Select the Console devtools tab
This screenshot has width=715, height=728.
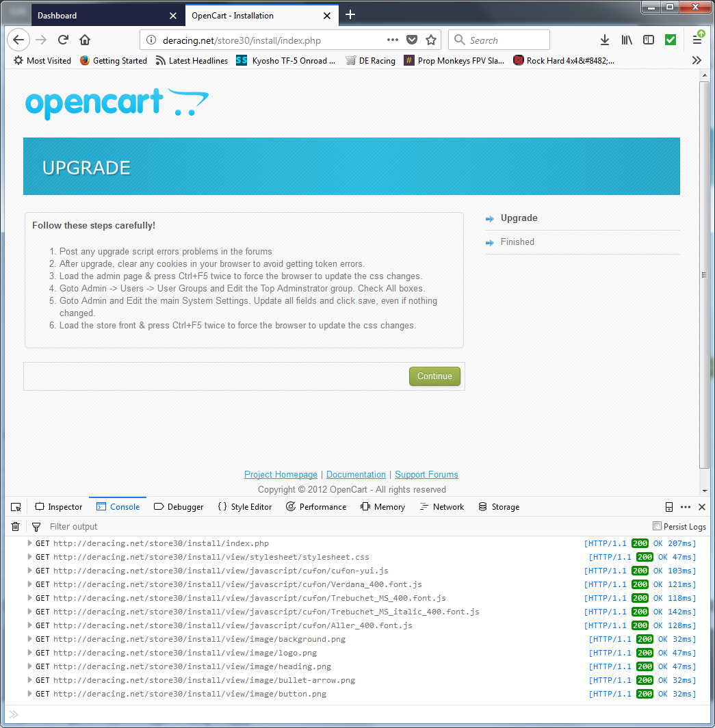pyautogui.click(x=118, y=507)
